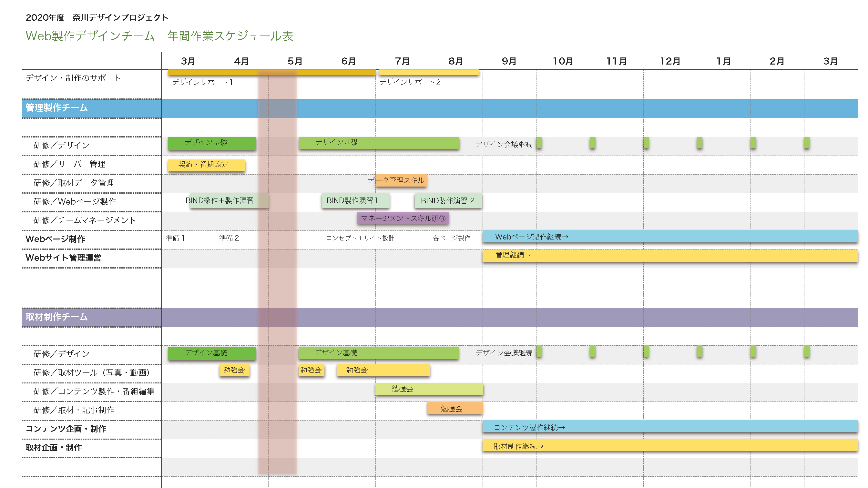This screenshot has height=488, width=868.
Task: Click the 取材制作チーム section header
Action: [x=56, y=317]
